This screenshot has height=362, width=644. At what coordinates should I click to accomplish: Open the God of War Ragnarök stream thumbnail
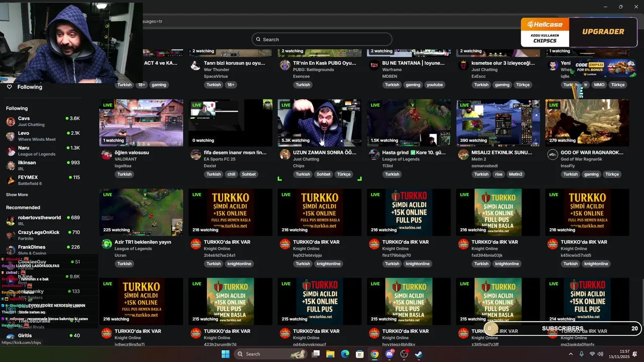click(587, 123)
